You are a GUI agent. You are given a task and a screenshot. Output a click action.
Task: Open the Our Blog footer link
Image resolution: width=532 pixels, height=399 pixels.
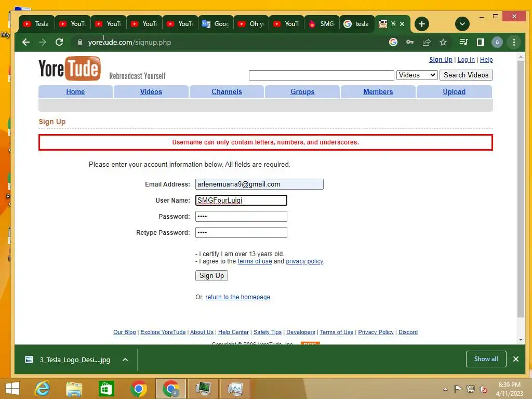click(125, 332)
